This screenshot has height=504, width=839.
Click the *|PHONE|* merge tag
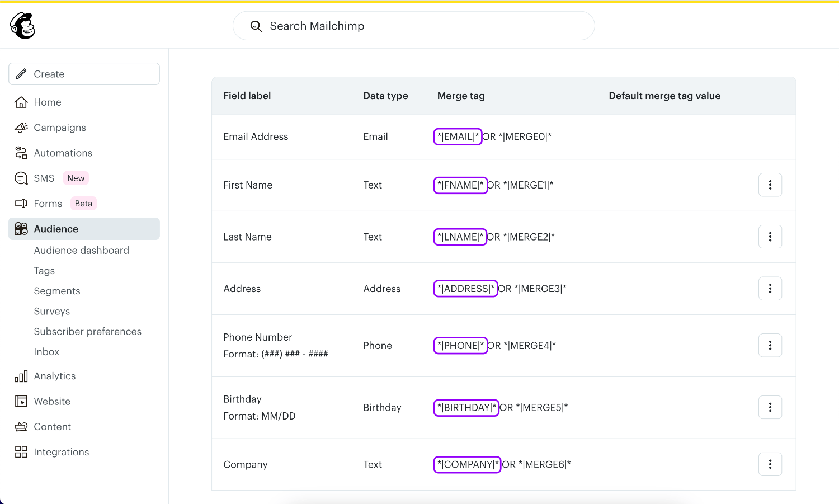[461, 345]
